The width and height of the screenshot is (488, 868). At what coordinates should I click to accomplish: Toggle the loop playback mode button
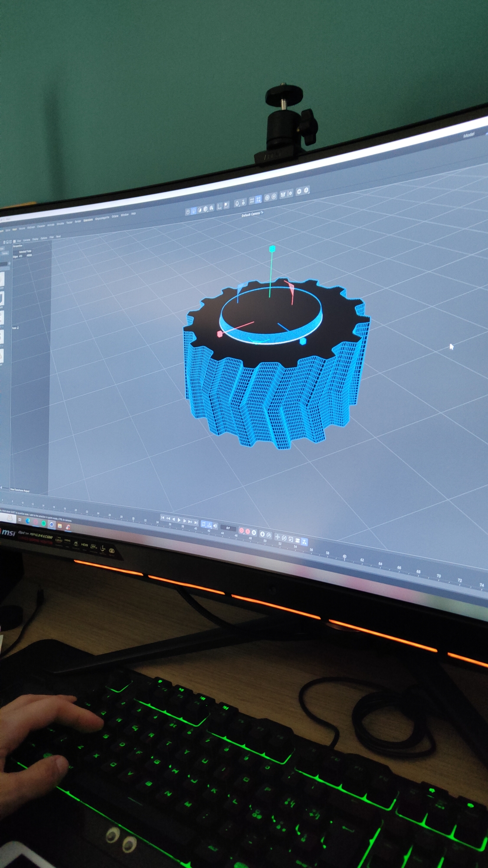[x=203, y=524]
